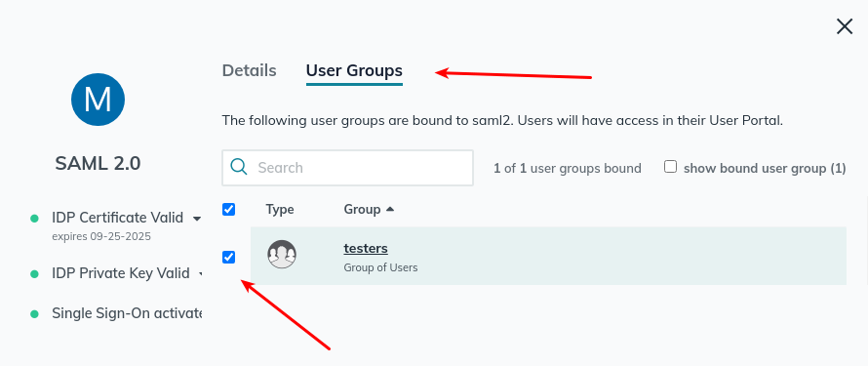Toggle the select-all groups checkbox
This screenshot has width=868, height=366.
(x=228, y=209)
